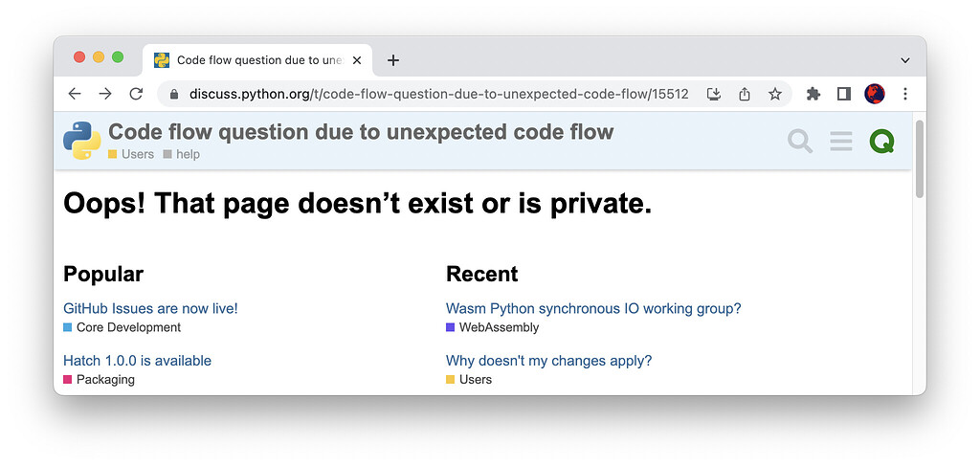Open Wasm Python synchronous IO working group link

(593, 308)
